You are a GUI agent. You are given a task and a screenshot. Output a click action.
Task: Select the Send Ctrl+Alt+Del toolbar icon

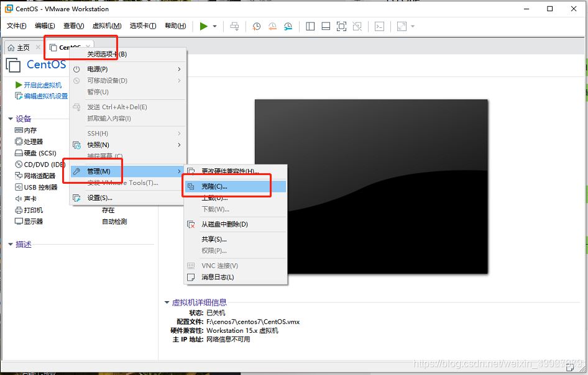pos(233,26)
